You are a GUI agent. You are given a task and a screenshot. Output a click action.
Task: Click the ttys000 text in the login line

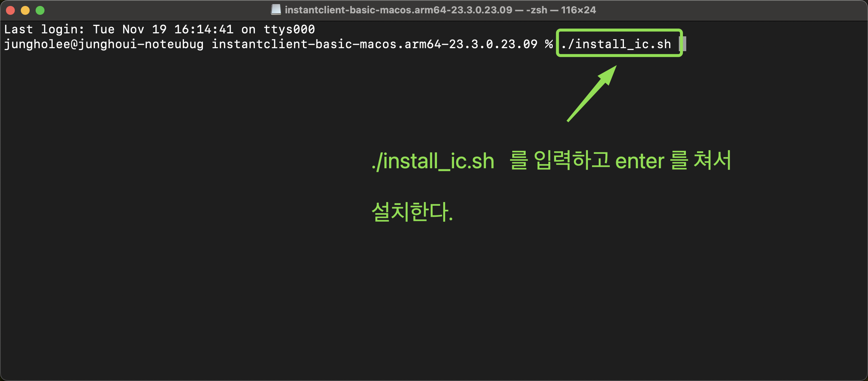pyautogui.click(x=289, y=29)
